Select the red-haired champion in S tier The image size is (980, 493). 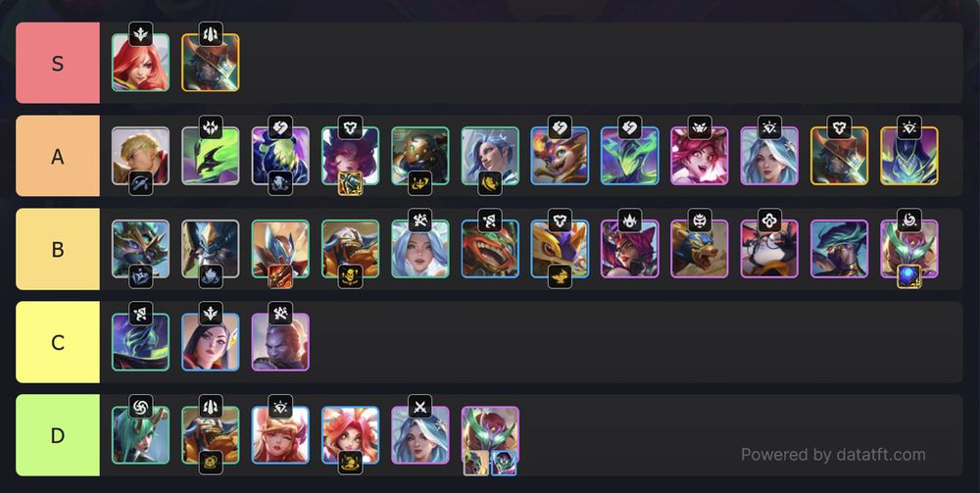point(140,63)
